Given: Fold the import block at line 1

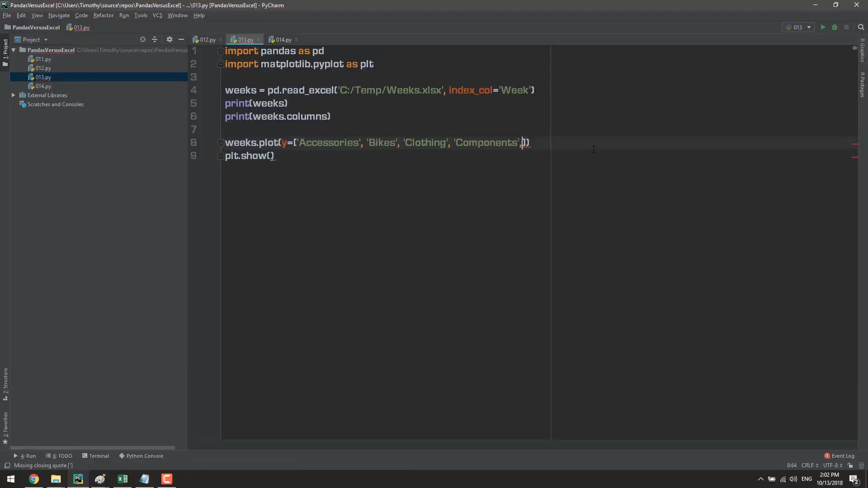Looking at the screenshot, I should 221,51.
